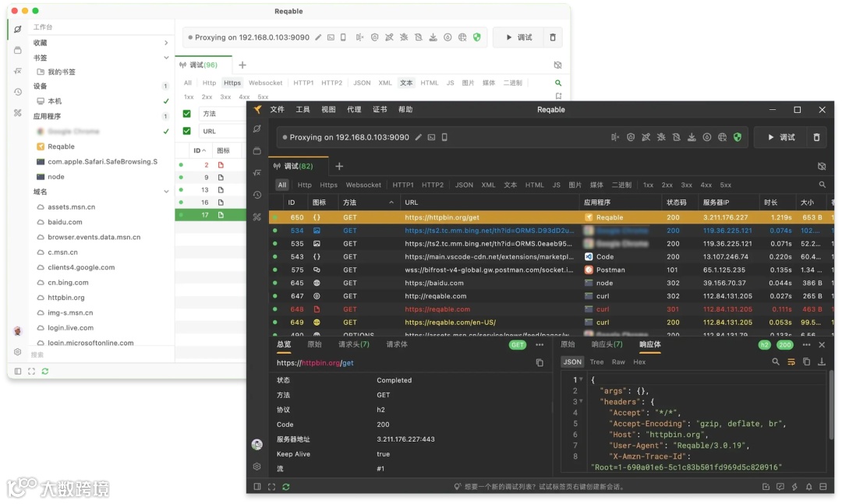
Task: Click the refresh icon in dark window status bar
Action: [286, 487]
